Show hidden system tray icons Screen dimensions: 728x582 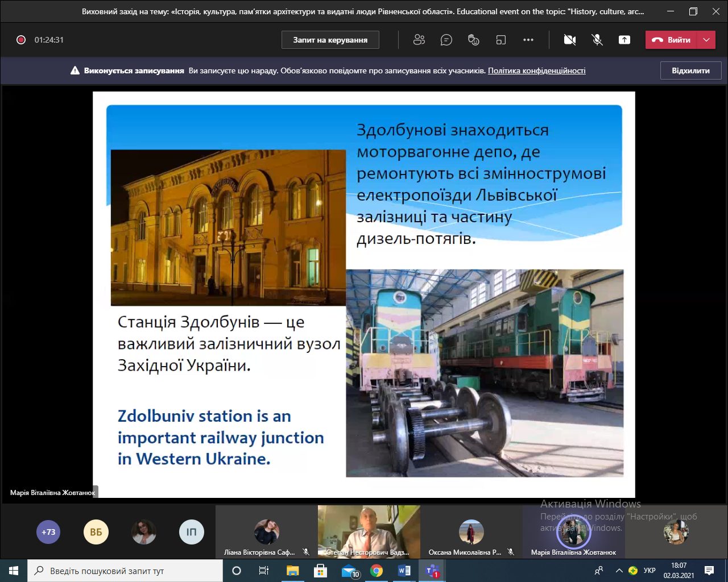(x=619, y=571)
